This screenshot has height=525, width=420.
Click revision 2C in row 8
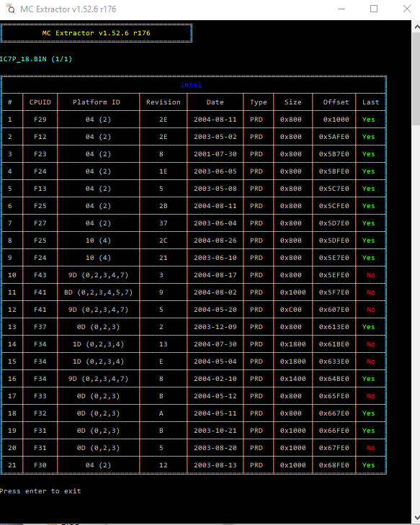[x=163, y=241]
